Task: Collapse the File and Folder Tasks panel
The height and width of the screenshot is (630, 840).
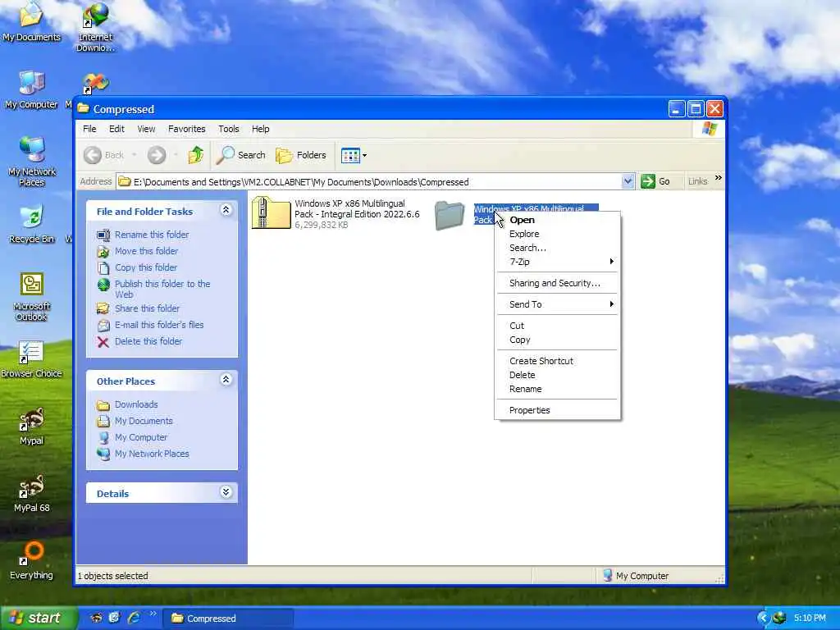Action: click(226, 210)
